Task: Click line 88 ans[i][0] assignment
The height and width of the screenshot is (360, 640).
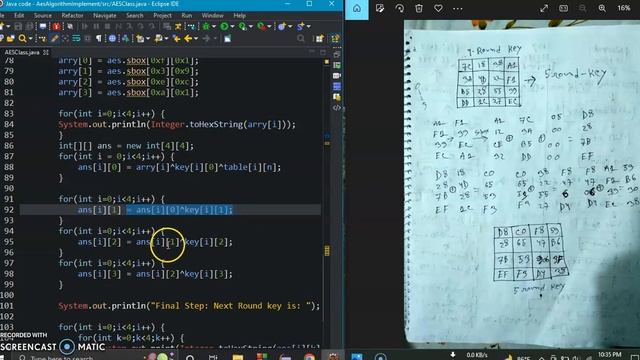Action: click(179, 167)
